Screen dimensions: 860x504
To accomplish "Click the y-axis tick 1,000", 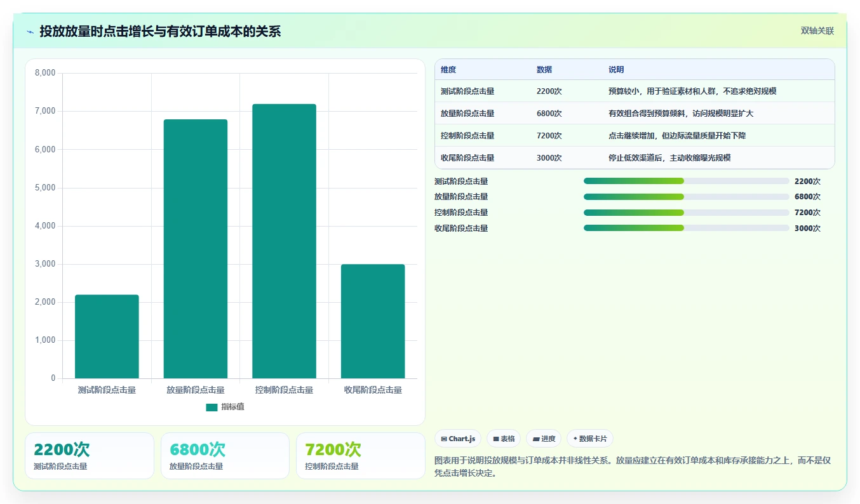I will [45, 340].
